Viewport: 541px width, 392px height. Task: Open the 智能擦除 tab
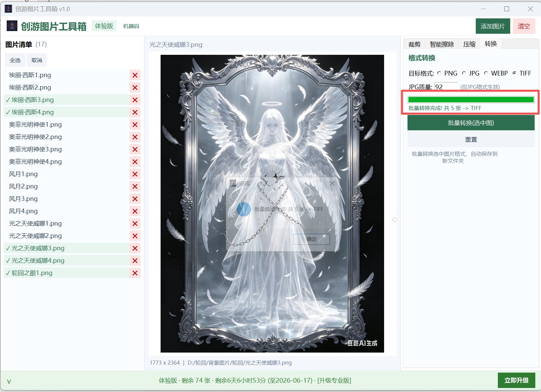point(442,44)
